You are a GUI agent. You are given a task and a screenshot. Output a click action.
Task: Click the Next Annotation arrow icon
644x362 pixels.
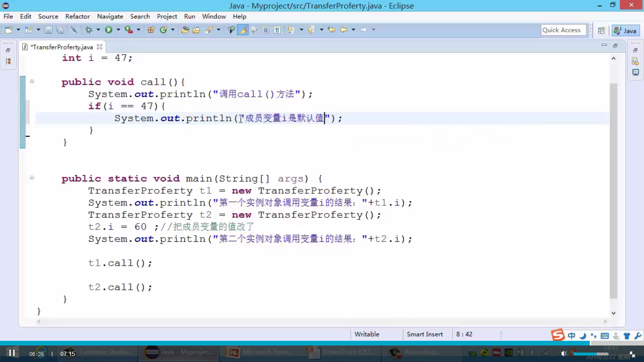290,30
